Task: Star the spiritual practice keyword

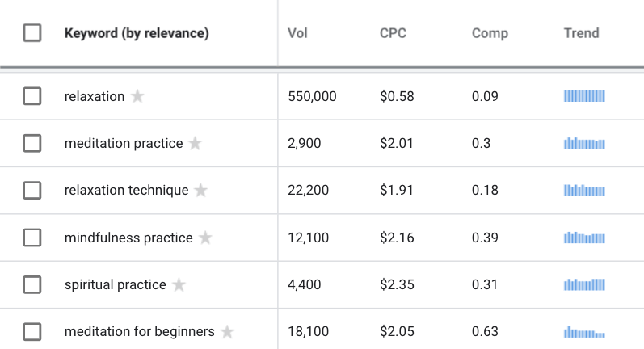Action: [179, 284]
